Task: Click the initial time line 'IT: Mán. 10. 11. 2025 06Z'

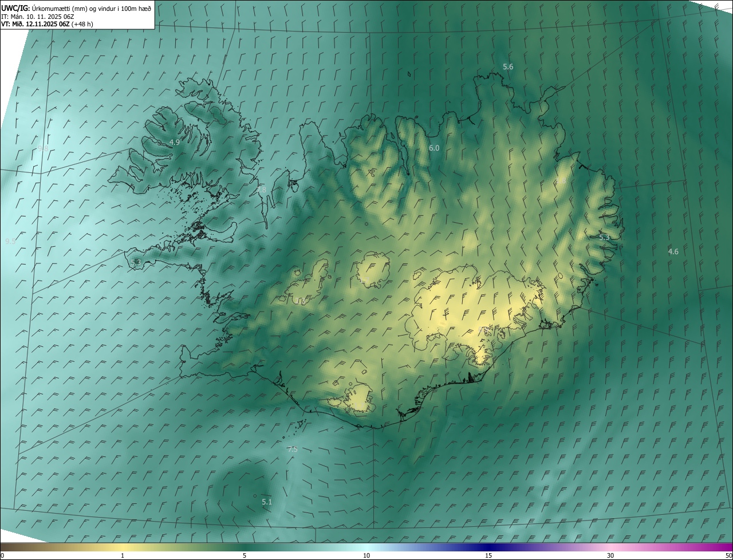Action: pos(38,16)
